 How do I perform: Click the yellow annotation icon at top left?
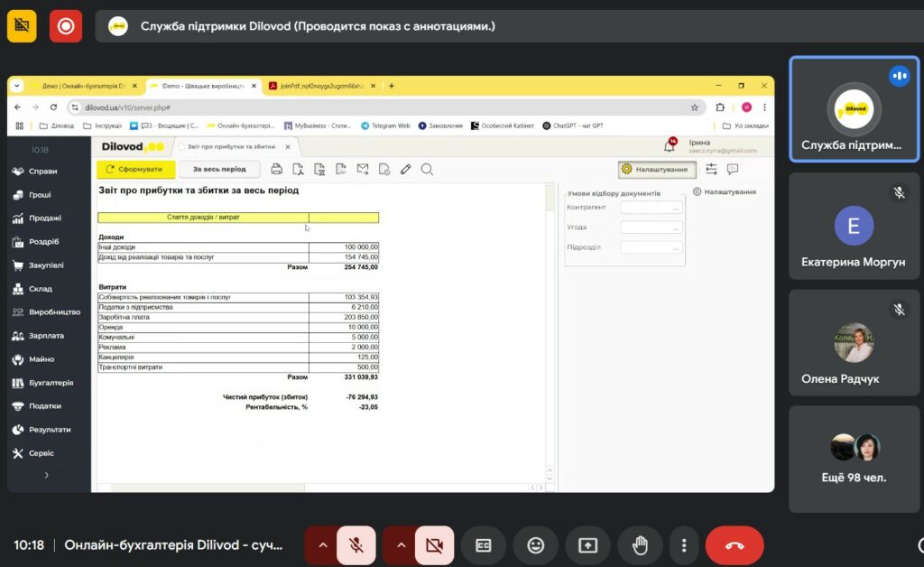point(22,26)
